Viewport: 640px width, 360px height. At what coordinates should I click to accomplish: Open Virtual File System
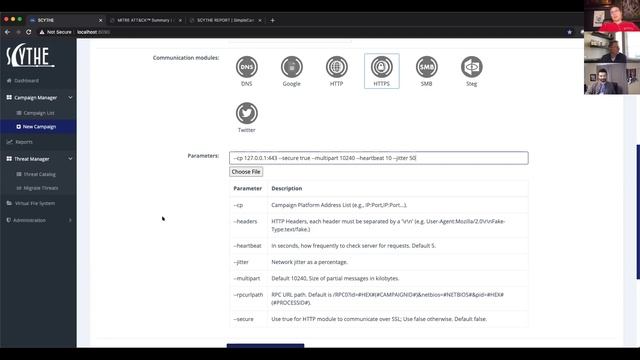[x=35, y=203]
